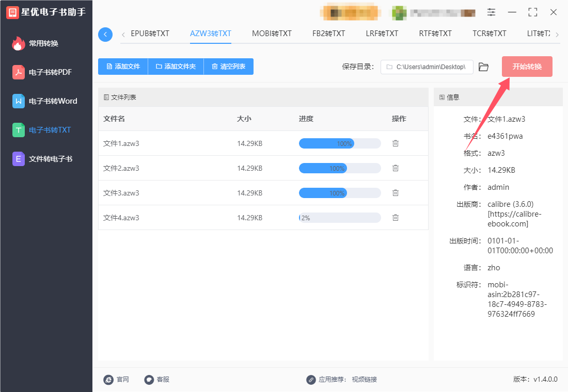Click the save directory path field
This screenshot has height=392, width=568.
point(427,67)
